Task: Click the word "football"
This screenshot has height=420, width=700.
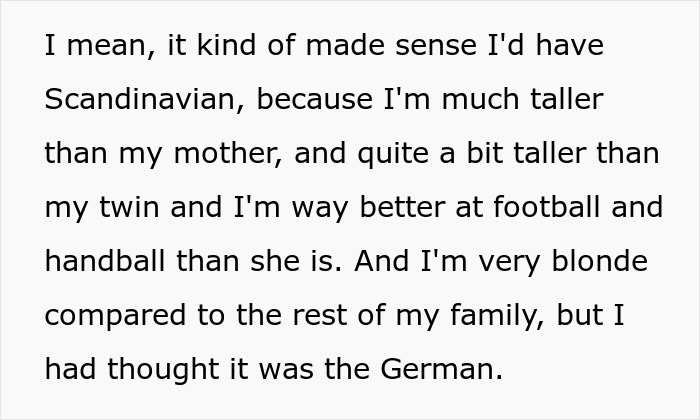Action: point(547,207)
